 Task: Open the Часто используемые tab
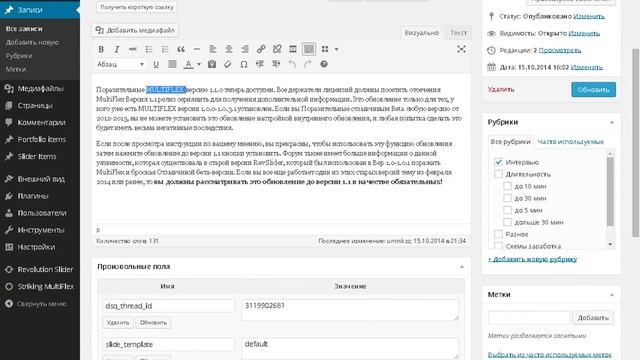click(570, 142)
